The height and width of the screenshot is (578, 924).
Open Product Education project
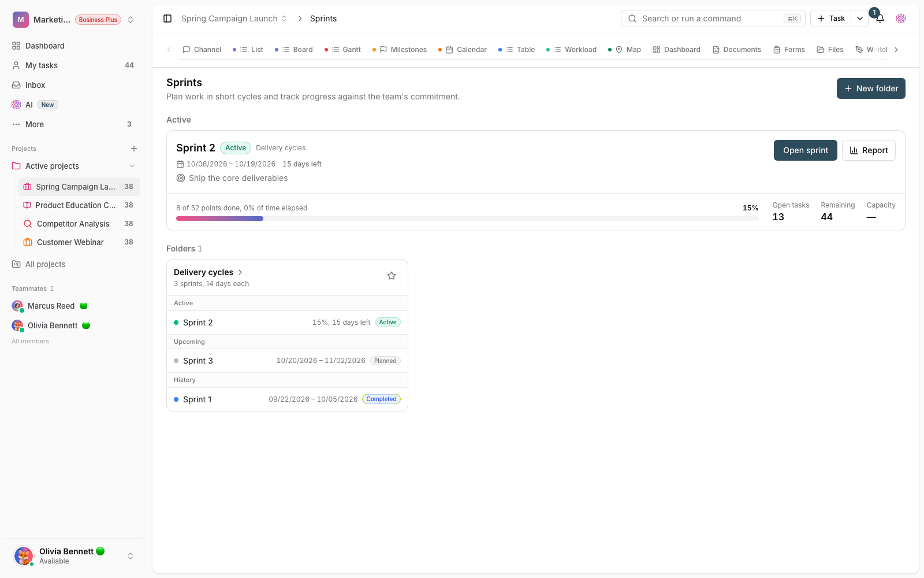pos(80,205)
